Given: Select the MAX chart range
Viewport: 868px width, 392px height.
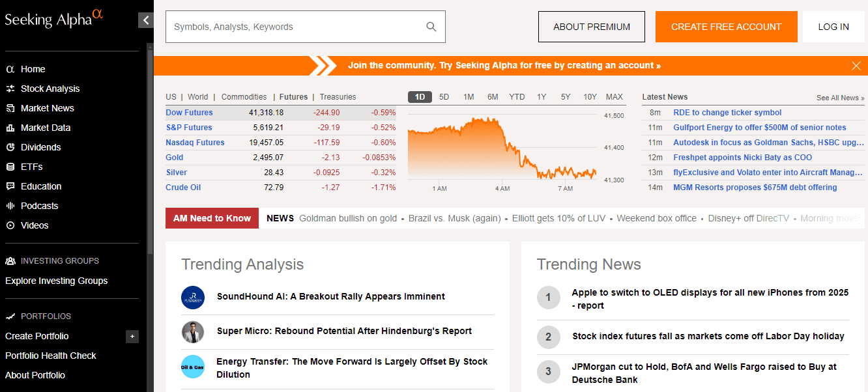Looking at the screenshot, I should click(615, 97).
